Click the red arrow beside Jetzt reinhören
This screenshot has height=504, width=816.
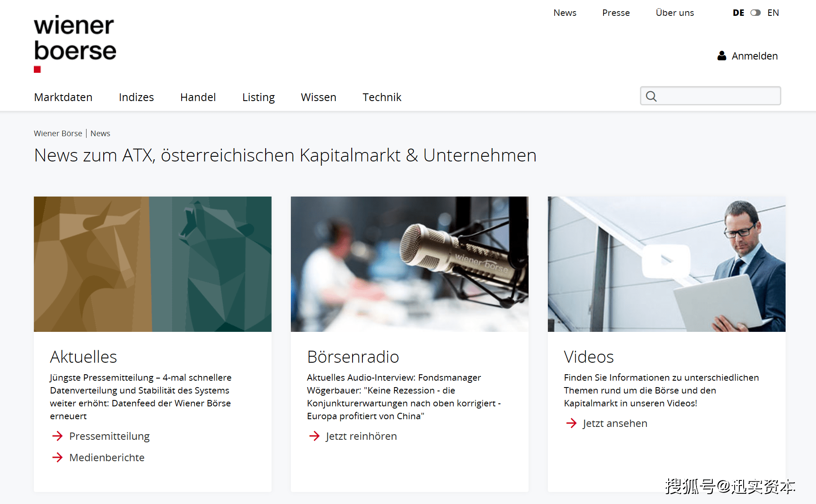tap(314, 436)
